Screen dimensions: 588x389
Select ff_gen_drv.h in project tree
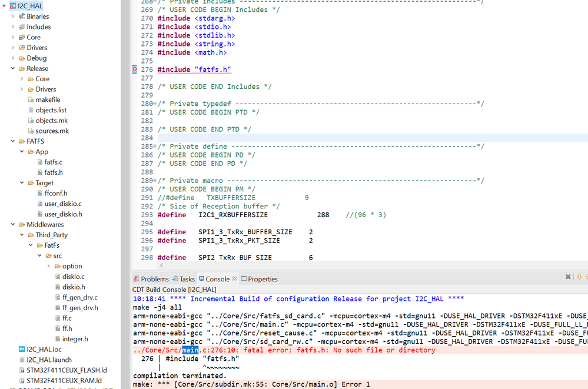[80, 308]
